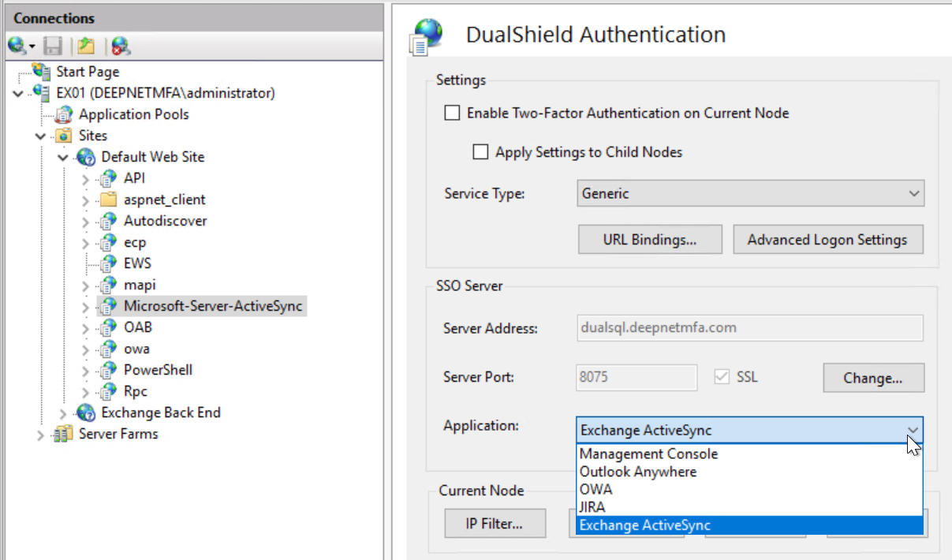This screenshot has height=560, width=952.
Task: Choose the JIRA option in the dropdown list
Action: [x=592, y=507]
